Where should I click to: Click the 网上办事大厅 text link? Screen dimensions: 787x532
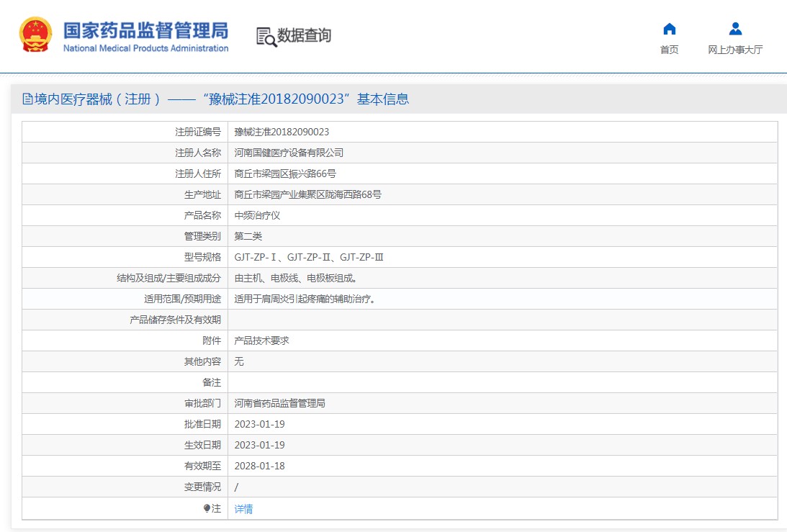(735, 50)
